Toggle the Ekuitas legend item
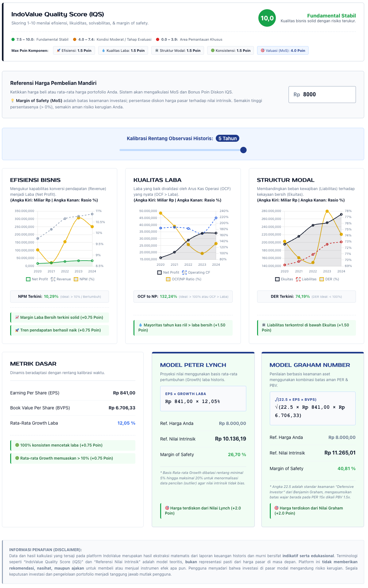Viewport: 368px width, 588px height. click(x=284, y=279)
